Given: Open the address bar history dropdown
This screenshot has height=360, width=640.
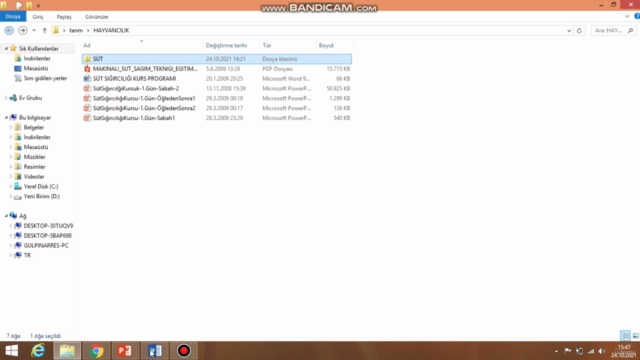Looking at the screenshot, I should pyautogui.click(x=569, y=31).
